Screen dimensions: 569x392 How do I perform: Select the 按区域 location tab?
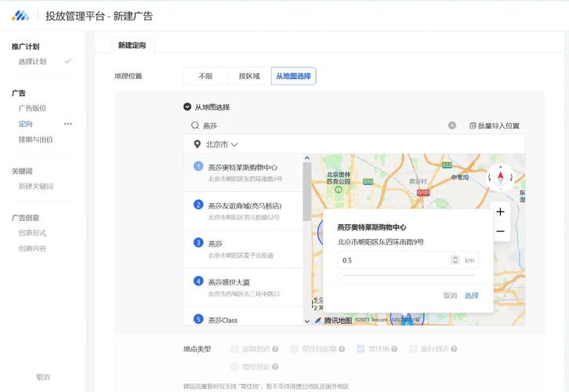(x=249, y=76)
